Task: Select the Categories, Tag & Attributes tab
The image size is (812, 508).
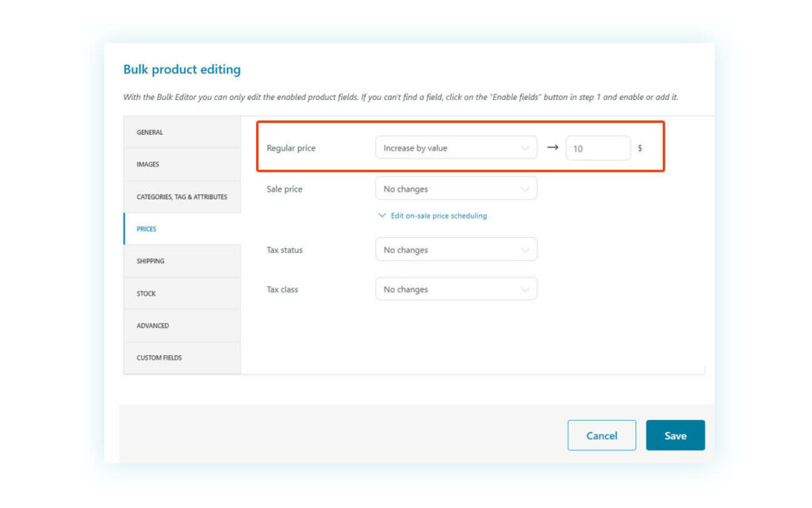Action: pyautogui.click(x=182, y=197)
